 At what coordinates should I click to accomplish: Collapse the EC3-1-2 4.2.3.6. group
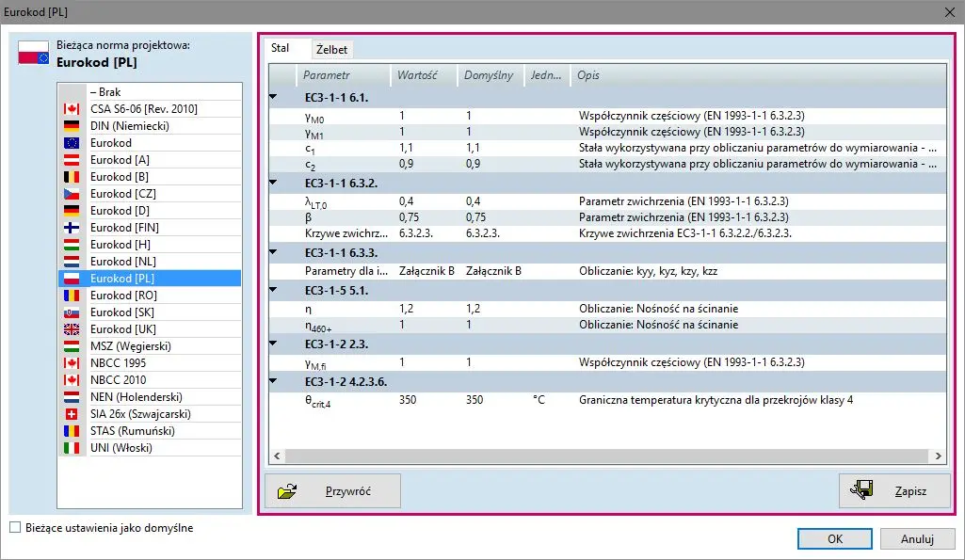273,381
